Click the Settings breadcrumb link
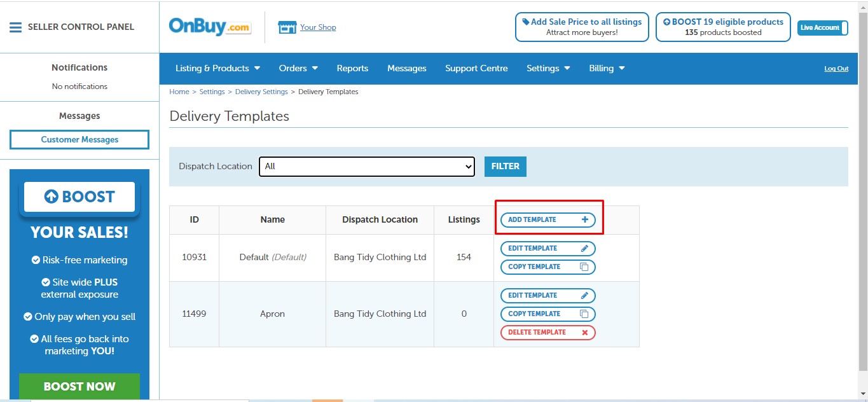 [212, 92]
